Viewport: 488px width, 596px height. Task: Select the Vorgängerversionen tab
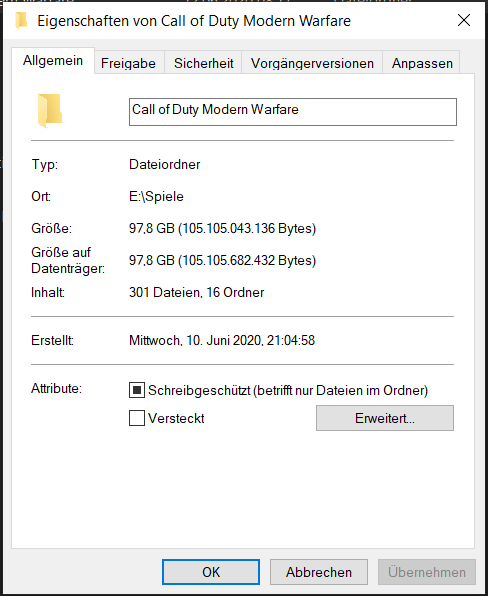point(312,63)
